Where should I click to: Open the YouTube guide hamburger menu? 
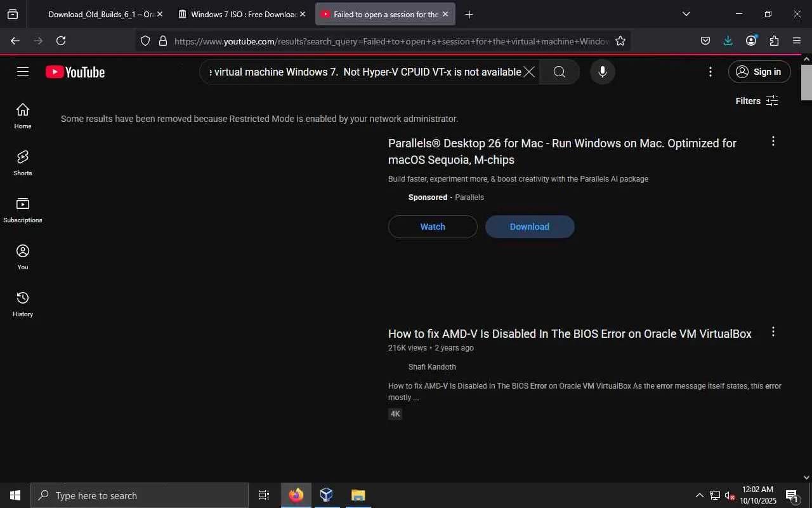pos(23,72)
